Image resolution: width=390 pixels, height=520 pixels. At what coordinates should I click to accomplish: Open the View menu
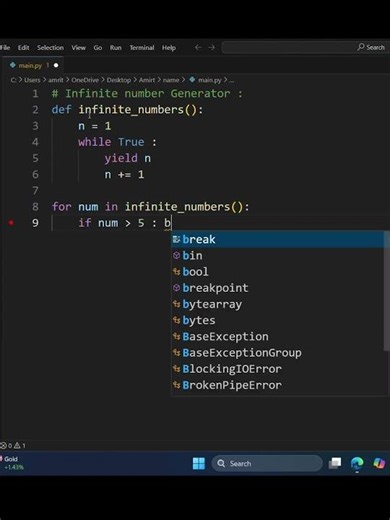[78, 48]
